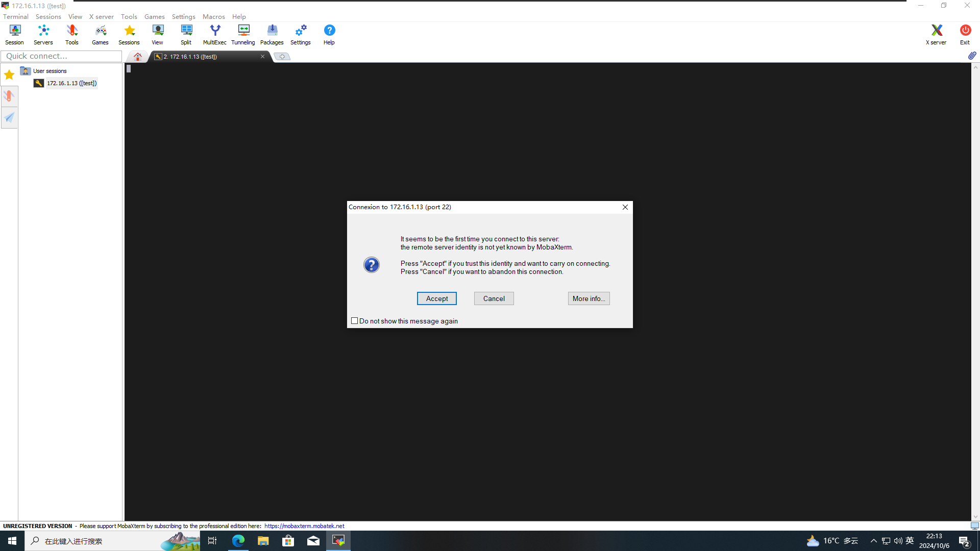This screenshot has width=980, height=551.
Task: Click the Session toolbar icon
Action: pos(14,35)
